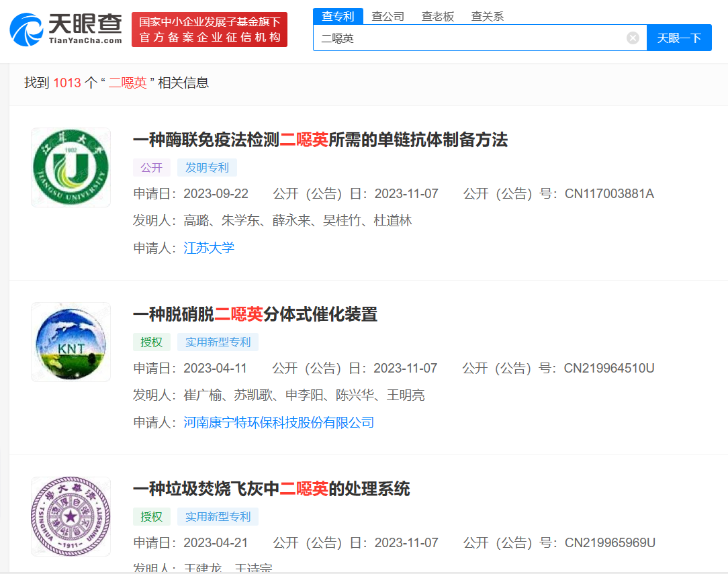Click publication date of the 江苏大学 patent
Screen dimensions: 728x574
(x=406, y=193)
